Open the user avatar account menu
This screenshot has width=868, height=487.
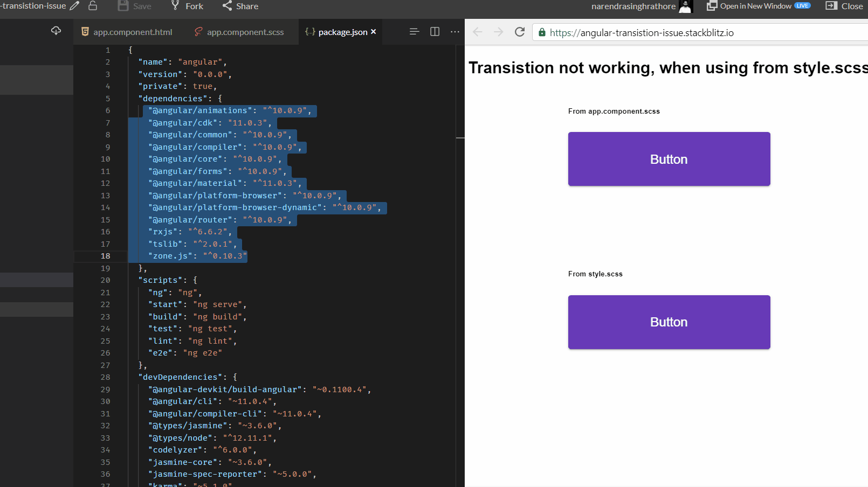[x=685, y=7]
